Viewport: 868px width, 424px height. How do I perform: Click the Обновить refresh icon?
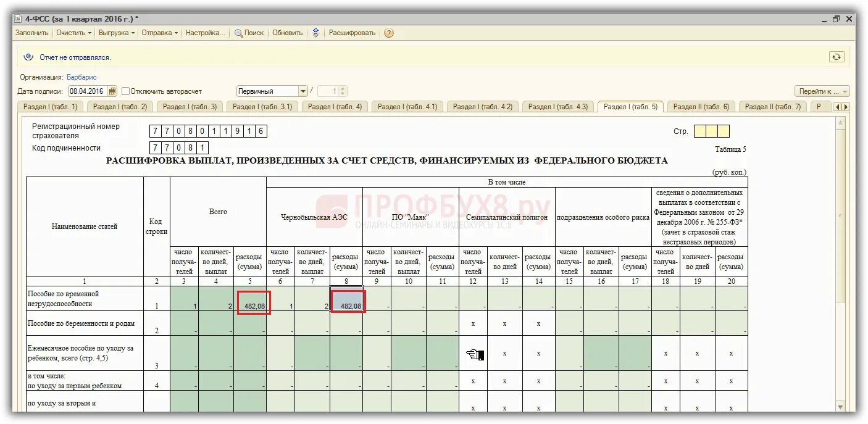click(286, 33)
